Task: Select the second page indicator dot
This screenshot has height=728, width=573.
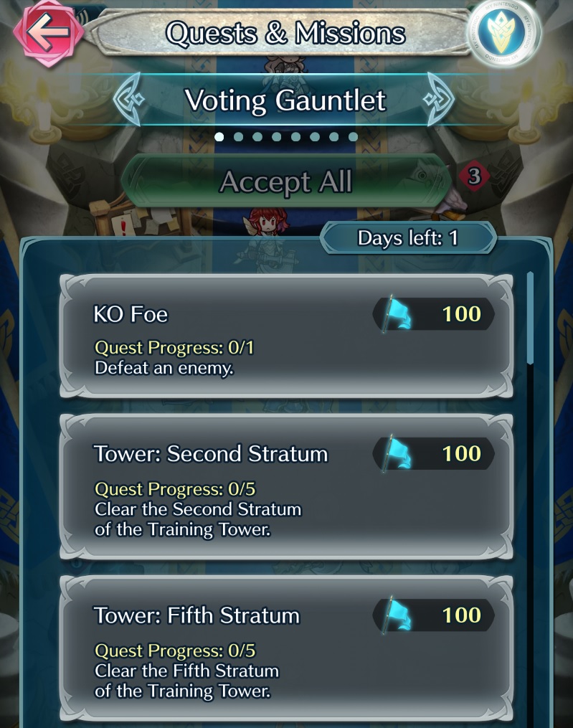Action: click(x=238, y=136)
